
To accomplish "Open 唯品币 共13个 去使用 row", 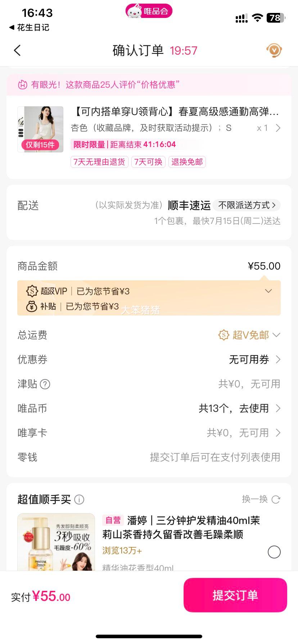I will pyautogui.click(x=149, y=408).
